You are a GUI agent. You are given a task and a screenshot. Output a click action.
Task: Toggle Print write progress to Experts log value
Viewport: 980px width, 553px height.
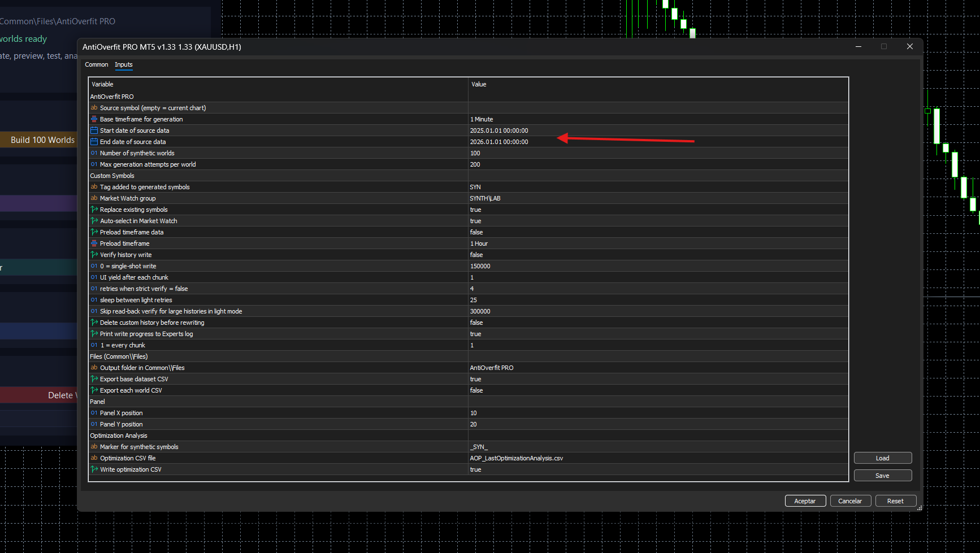point(658,334)
